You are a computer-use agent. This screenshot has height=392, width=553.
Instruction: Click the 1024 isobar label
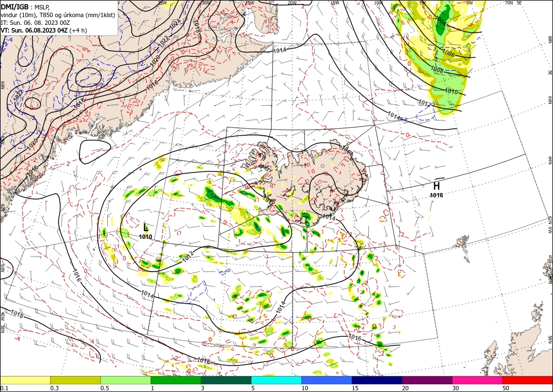175,25
